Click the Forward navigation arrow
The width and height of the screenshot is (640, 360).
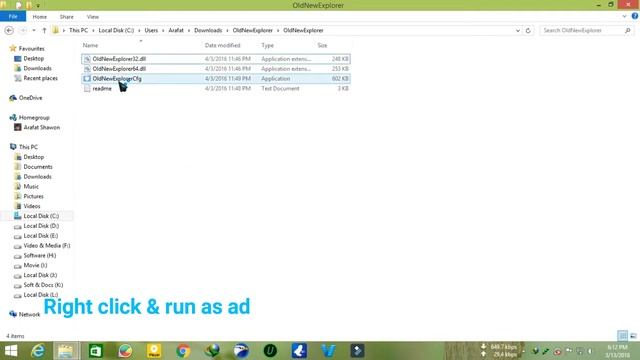coord(23,30)
